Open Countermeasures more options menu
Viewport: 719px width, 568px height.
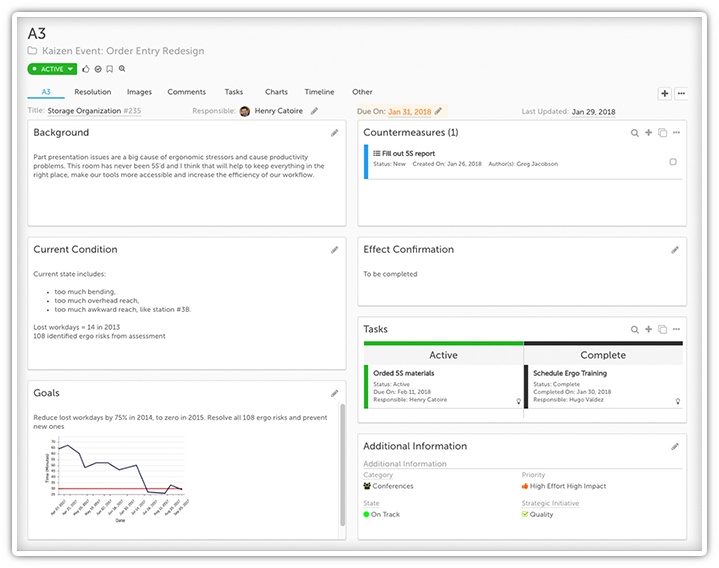point(676,132)
